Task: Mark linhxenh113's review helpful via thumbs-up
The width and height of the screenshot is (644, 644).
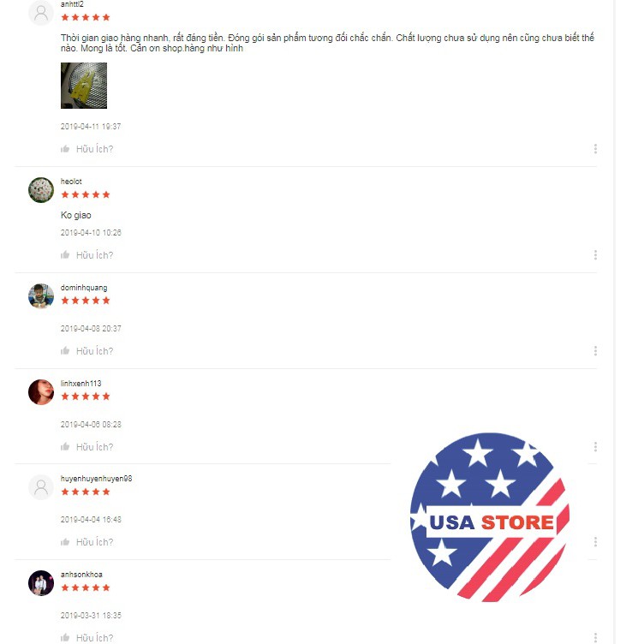Action: [65, 446]
